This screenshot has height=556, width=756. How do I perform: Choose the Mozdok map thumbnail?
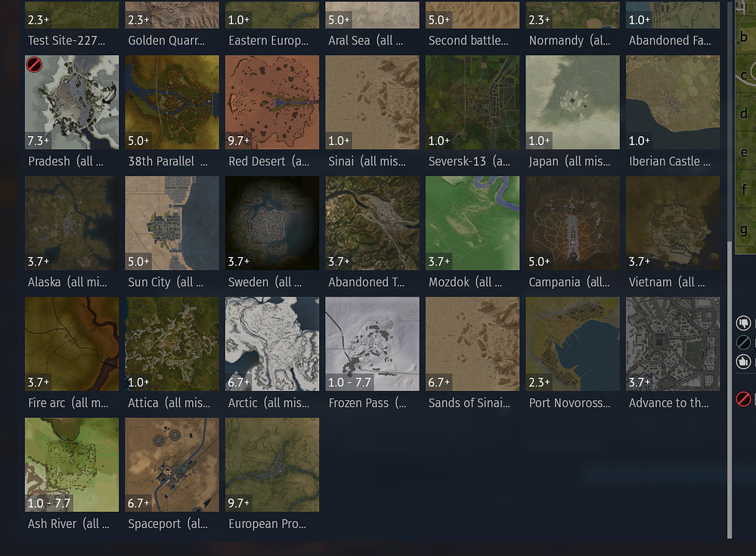pos(472,223)
